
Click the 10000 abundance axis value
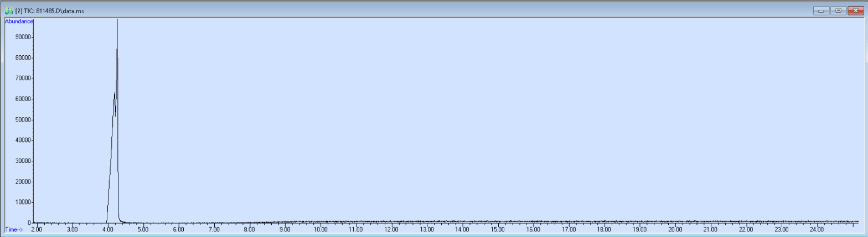click(23, 202)
